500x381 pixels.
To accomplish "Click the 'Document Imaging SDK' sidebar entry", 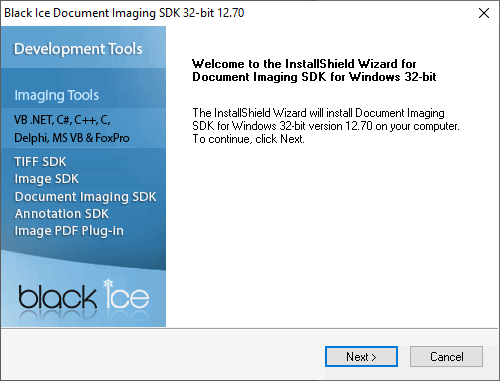I will click(x=85, y=197).
